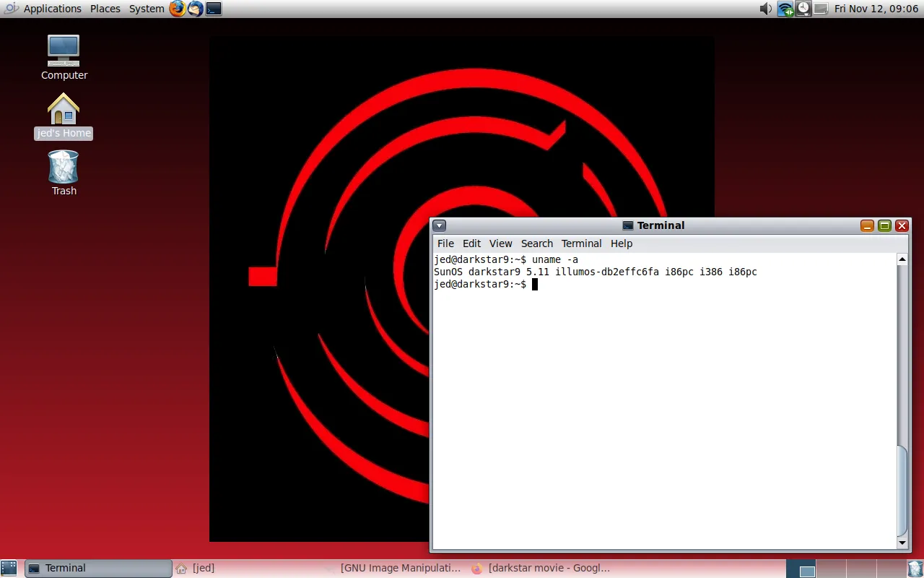Minimize the Terminal window
Screen dimensions: 924x578
pos(867,226)
